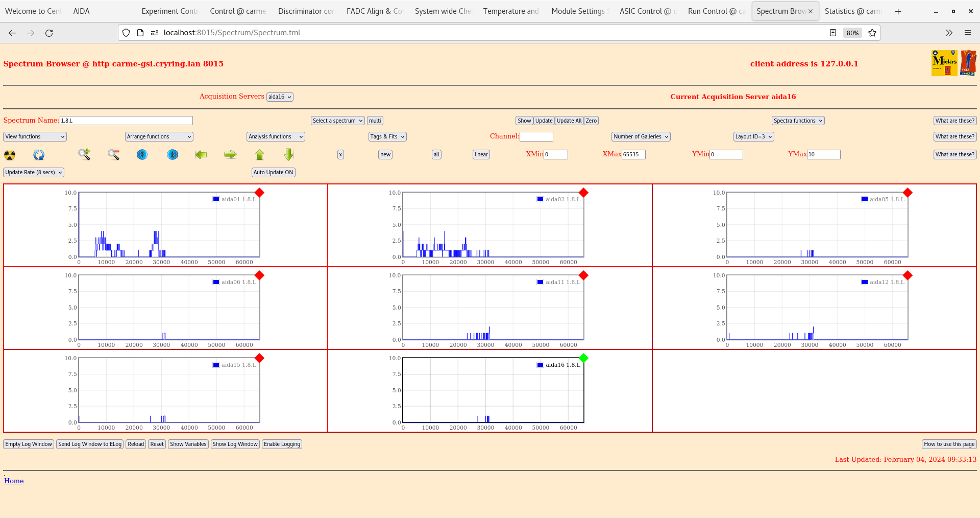Switch to the Run Control tab
This screenshot has width=980, height=518.
coord(716,11)
